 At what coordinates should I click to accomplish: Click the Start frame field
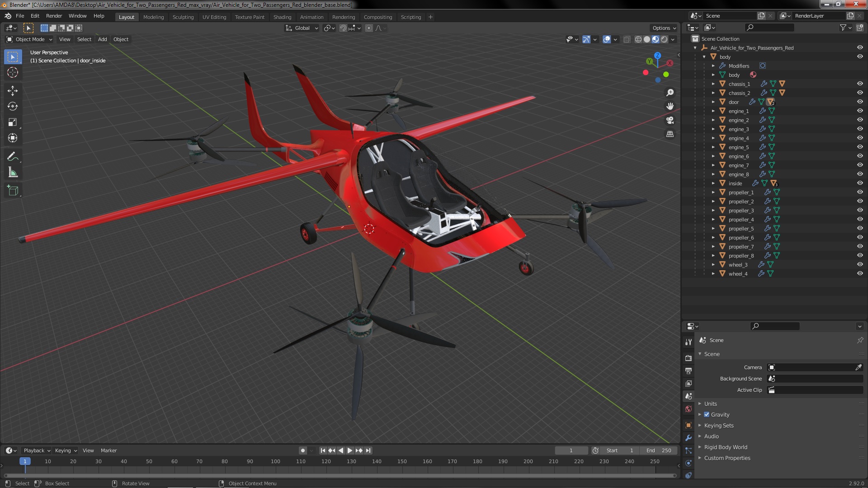click(x=620, y=450)
